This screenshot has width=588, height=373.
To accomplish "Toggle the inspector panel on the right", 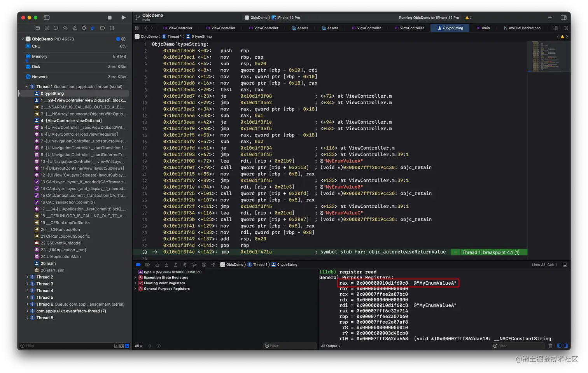I will (563, 18).
